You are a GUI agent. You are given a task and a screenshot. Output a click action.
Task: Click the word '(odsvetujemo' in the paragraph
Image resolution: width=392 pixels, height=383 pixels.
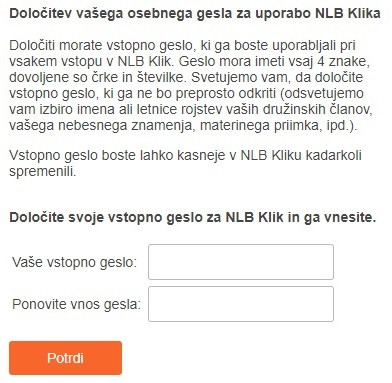coord(322,94)
